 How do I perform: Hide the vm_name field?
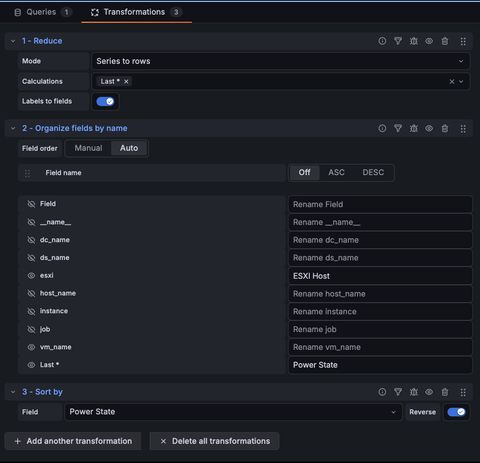tap(31, 347)
